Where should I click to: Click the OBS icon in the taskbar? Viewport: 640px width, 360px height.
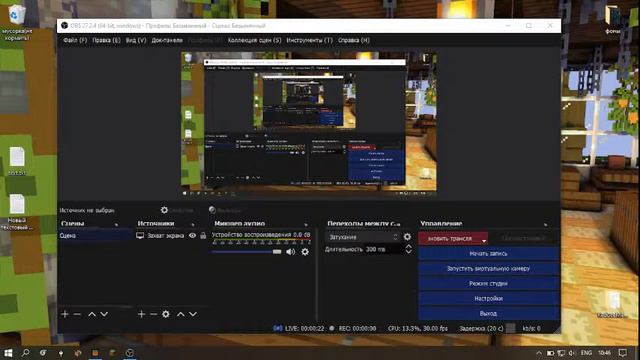[130, 353]
